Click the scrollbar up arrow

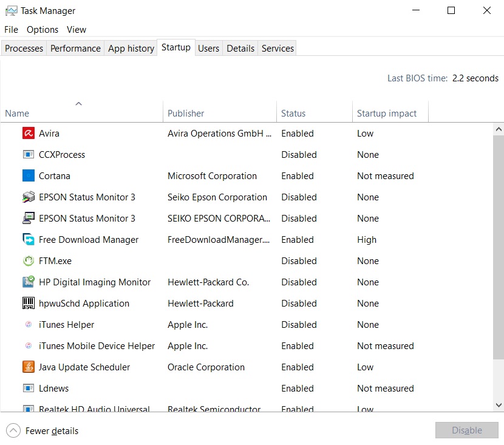click(x=499, y=129)
